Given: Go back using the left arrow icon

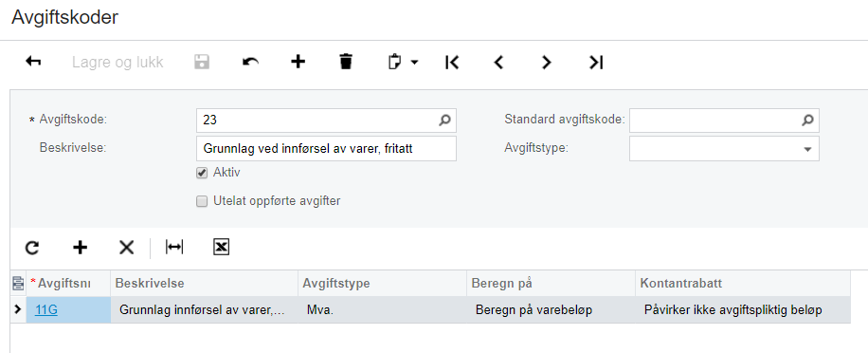Looking at the screenshot, I should 33,62.
